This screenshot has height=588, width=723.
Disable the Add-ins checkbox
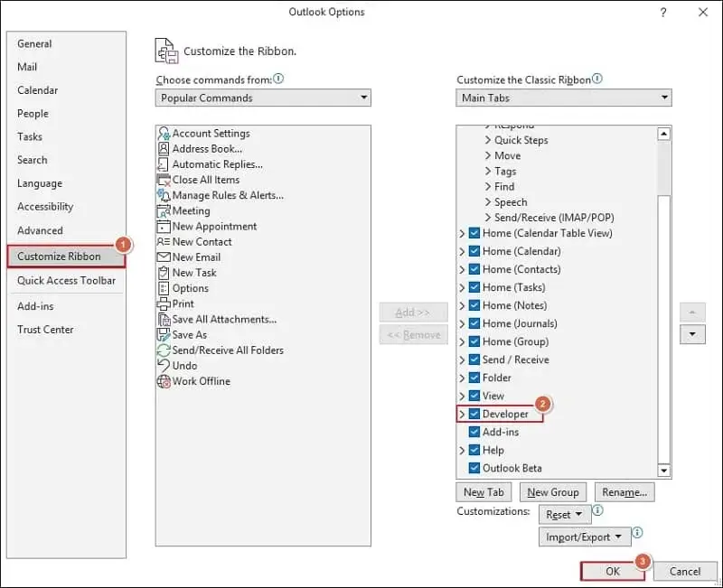pos(474,432)
